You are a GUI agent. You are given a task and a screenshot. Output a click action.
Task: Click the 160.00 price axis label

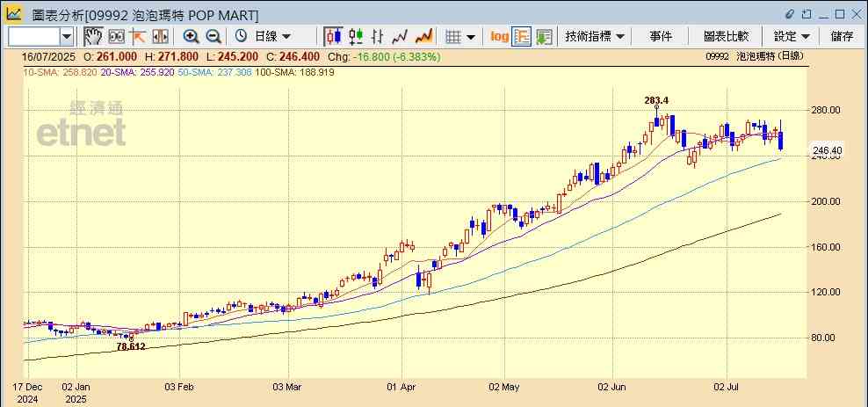pyautogui.click(x=827, y=246)
